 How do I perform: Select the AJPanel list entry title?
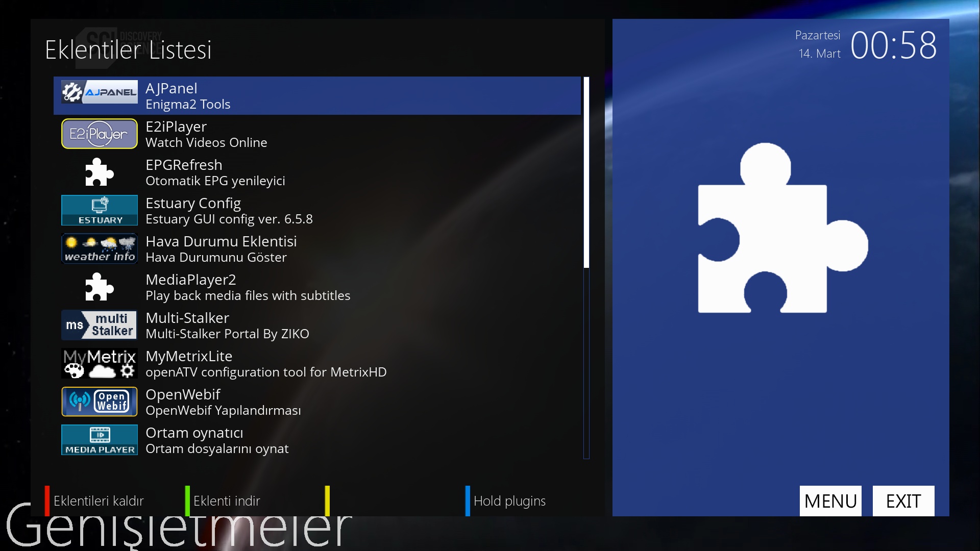(171, 88)
